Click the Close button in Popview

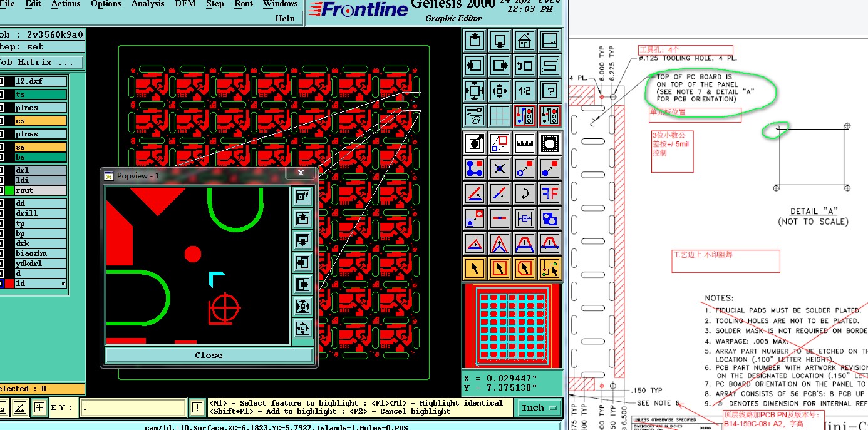click(209, 355)
